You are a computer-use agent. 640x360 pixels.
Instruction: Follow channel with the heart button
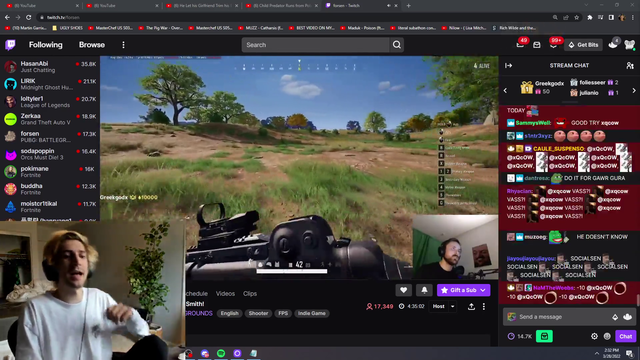point(403,290)
